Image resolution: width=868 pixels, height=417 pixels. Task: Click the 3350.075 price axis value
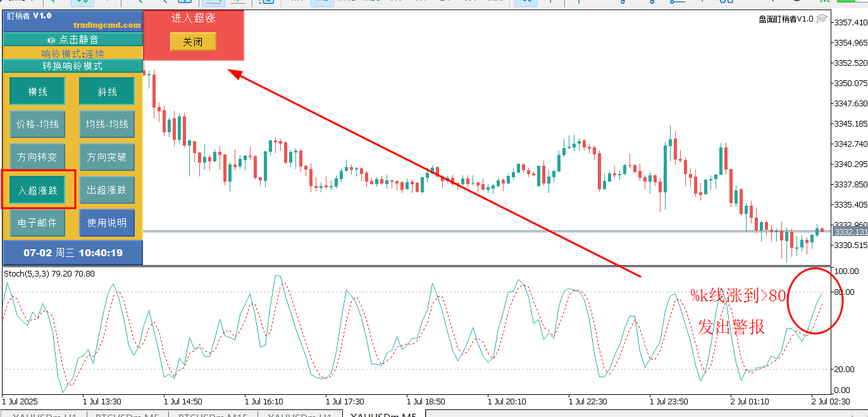click(851, 83)
